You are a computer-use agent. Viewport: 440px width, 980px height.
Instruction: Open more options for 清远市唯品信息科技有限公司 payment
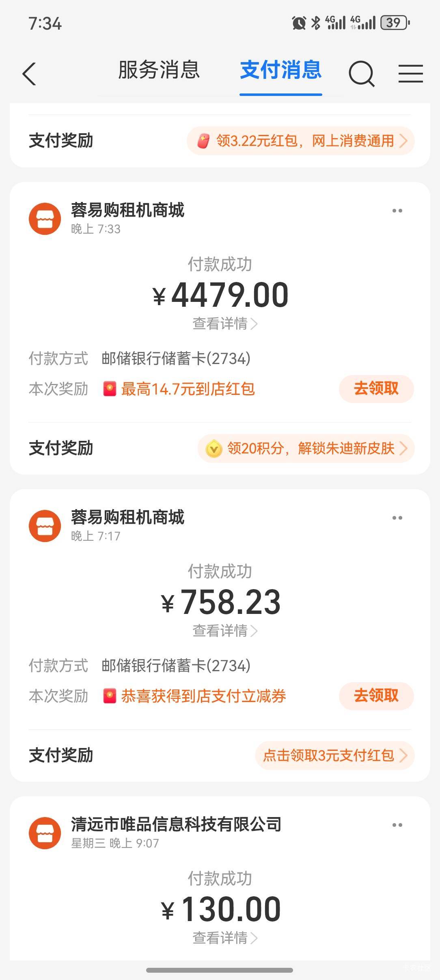(397, 825)
